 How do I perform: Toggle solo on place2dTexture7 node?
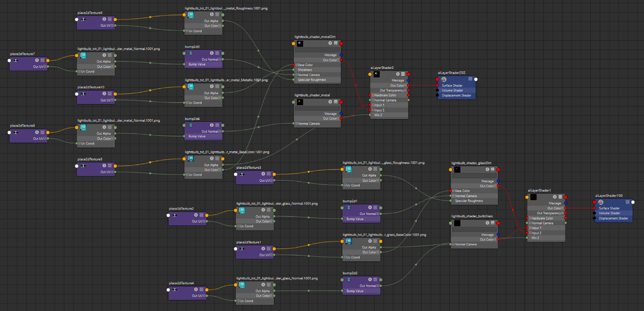click(x=37, y=60)
